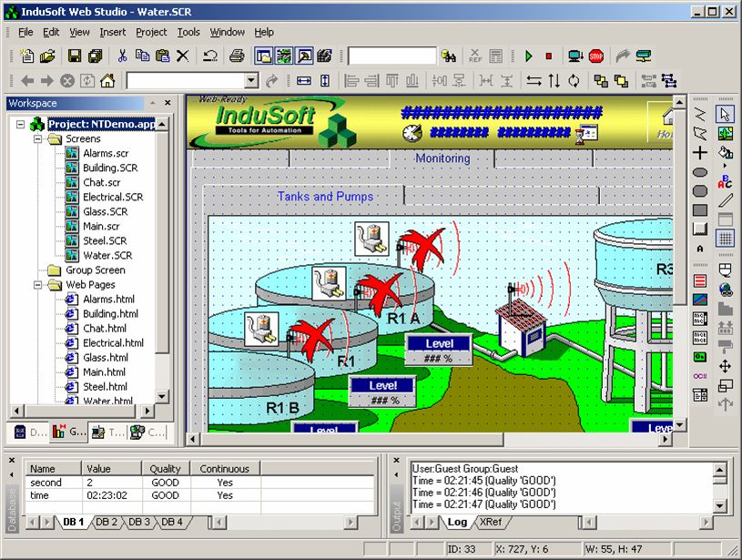This screenshot has height=560, width=742.
Task: Open the Insert menu
Action: (x=113, y=32)
